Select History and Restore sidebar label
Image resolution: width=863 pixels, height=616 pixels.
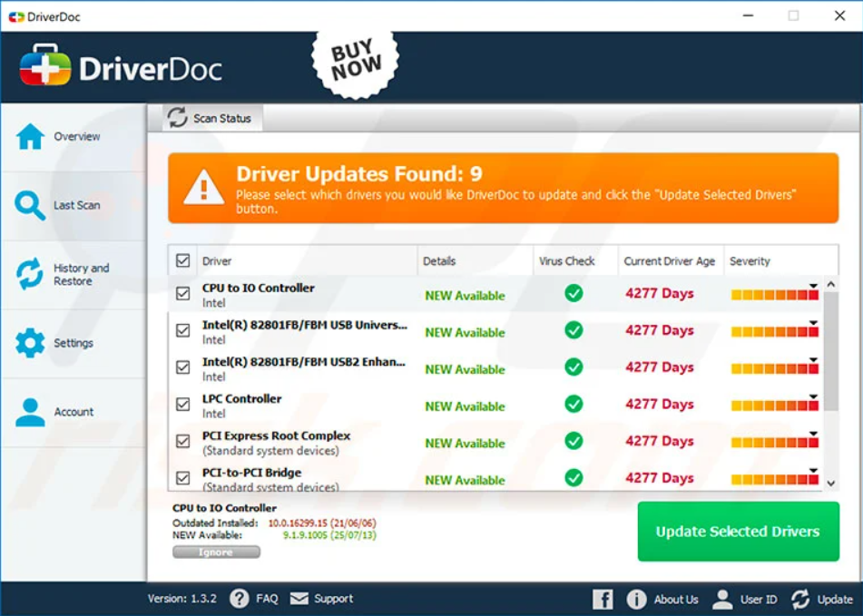(82, 275)
